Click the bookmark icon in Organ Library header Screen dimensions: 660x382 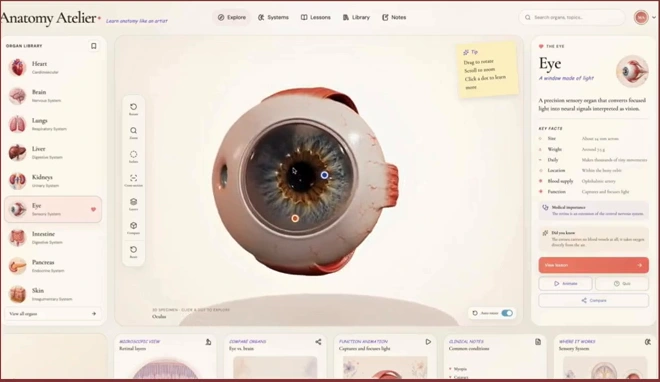(x=93, y=46)
